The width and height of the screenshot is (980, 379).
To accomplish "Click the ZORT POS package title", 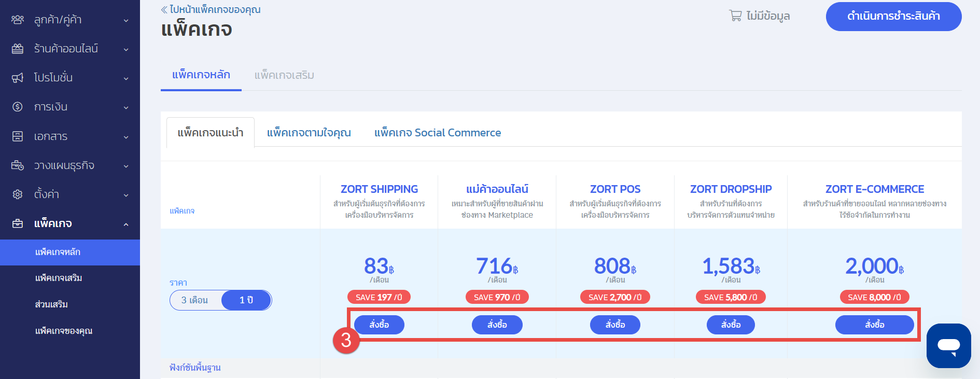I will (x=615, y=189).
